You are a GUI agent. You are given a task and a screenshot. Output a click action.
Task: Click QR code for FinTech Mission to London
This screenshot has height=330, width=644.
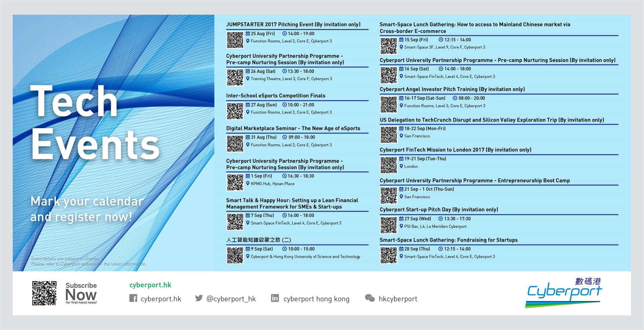click(389, 165)
